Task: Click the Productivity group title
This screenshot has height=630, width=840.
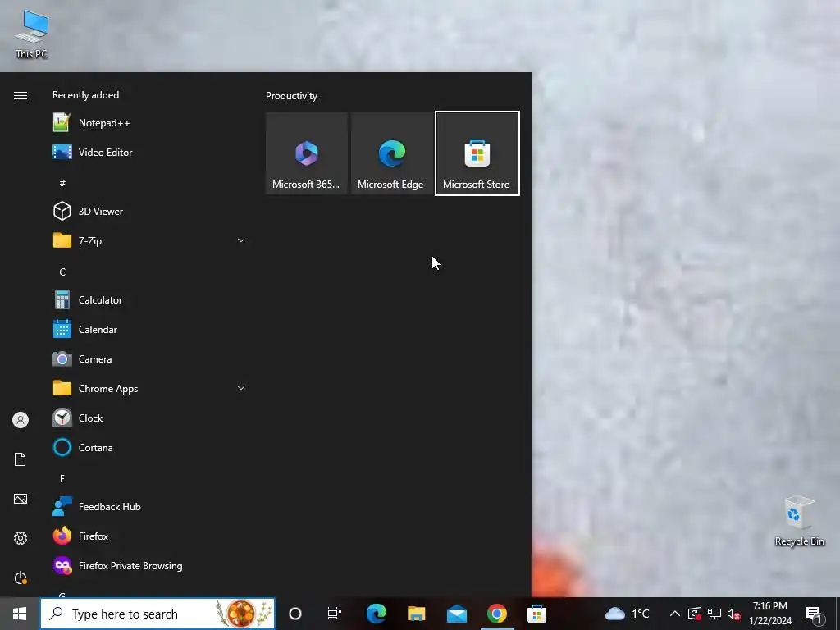Action: [x=291, y=96]
